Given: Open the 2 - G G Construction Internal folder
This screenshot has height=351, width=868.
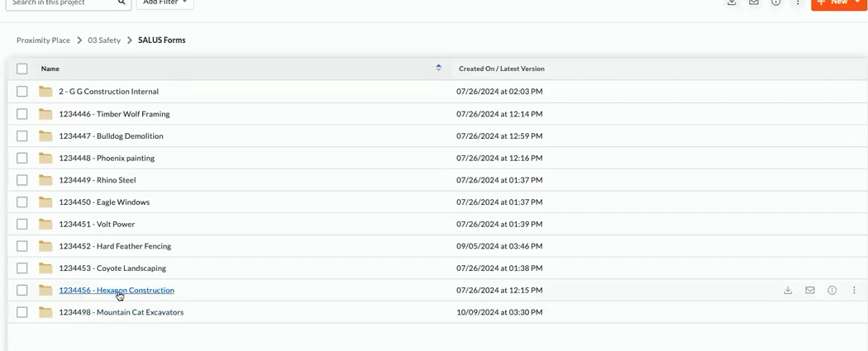Looking at the screenshot, I should 108,92.
